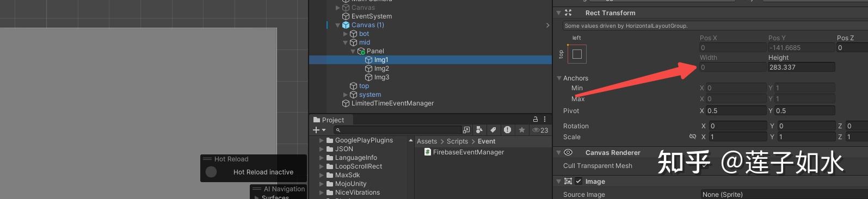Collapse the Panel object in Hierarchy
Screen dimensions: 868x199
pos(353,51)
